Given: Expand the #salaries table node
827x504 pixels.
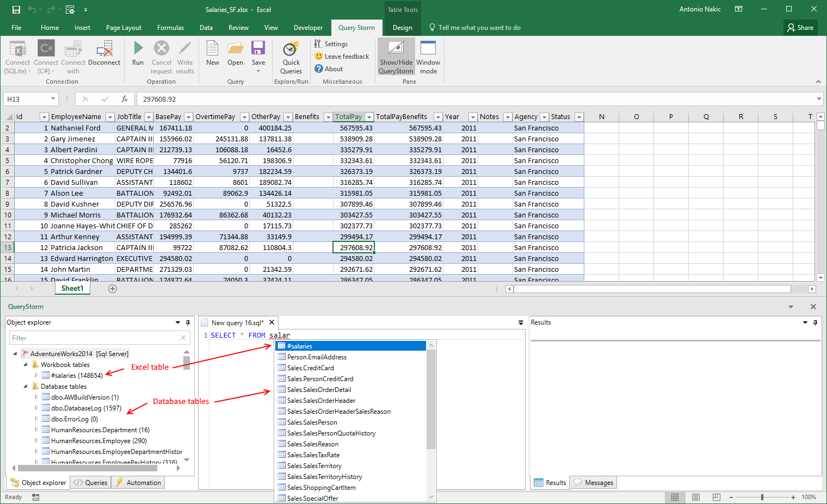Looking at the screenshot, I should tap(36, 376).
